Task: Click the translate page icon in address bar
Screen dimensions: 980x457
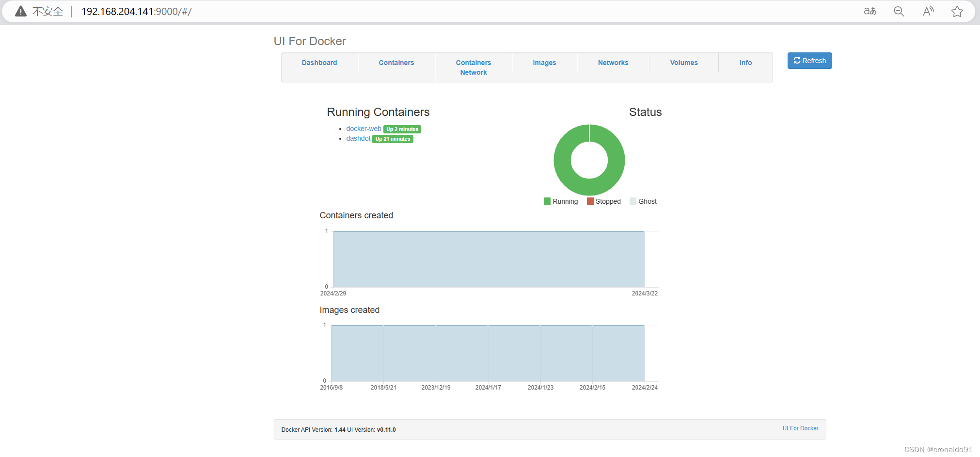Action: (870, 11)
